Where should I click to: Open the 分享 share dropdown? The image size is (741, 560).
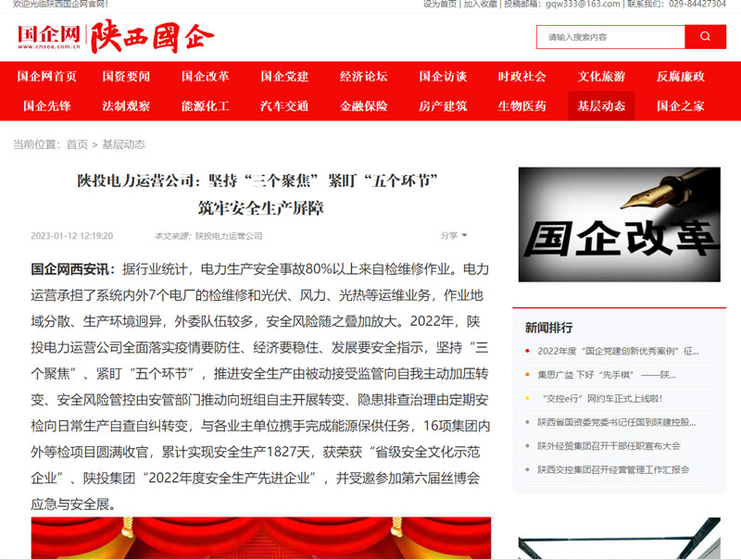point(453,235)
